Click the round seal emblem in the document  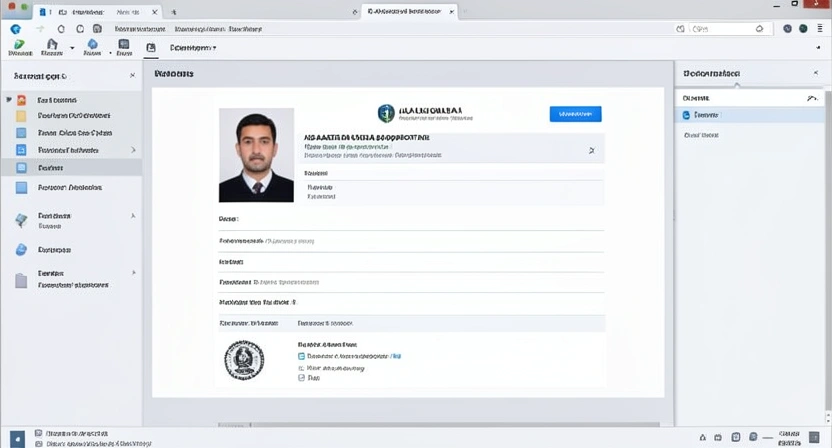pos(244,360)
